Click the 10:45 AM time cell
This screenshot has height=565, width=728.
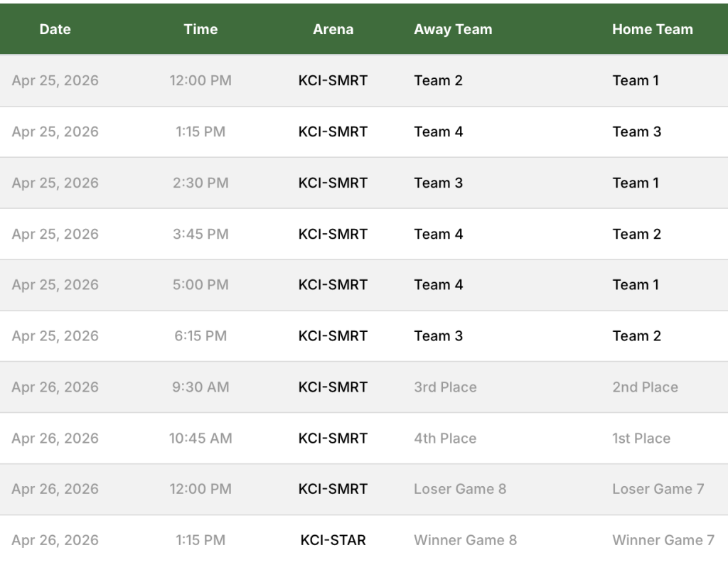coord(200,438)
